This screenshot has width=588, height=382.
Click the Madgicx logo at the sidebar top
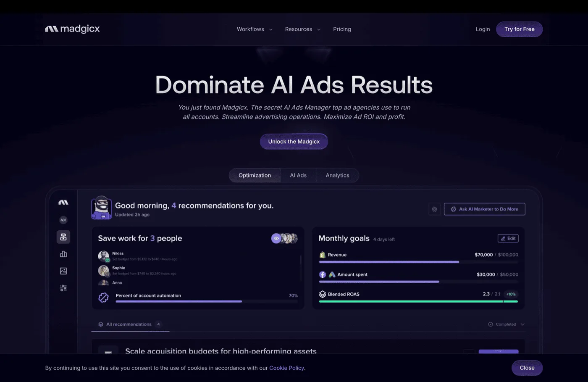pos(63,202)
